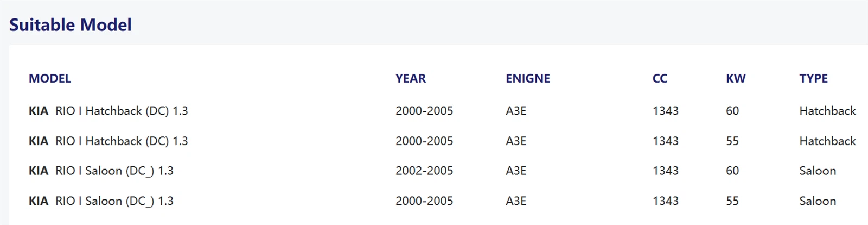Click the TYPE column header
This screenshot has width=868, height=225.
click(x=813, y=78)
